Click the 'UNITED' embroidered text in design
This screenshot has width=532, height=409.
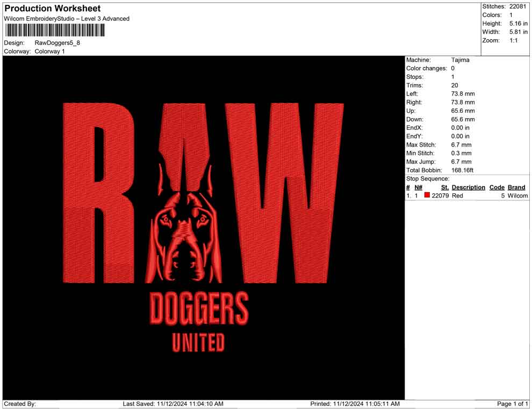pyautogui.click(x=198, y=342)
